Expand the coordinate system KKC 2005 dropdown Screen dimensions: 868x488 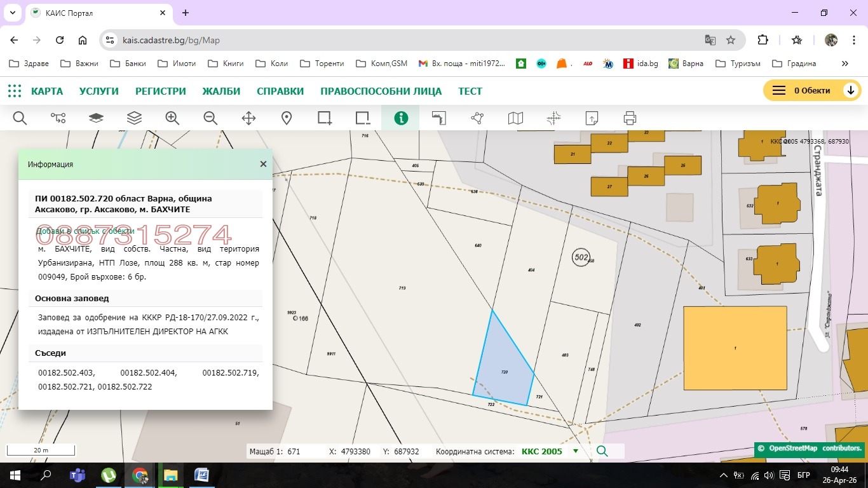pos(576,452)
